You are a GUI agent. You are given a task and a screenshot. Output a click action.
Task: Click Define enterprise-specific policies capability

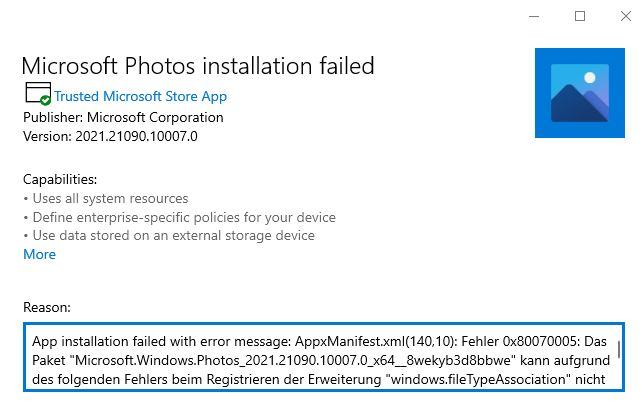[x=184, y=217]
